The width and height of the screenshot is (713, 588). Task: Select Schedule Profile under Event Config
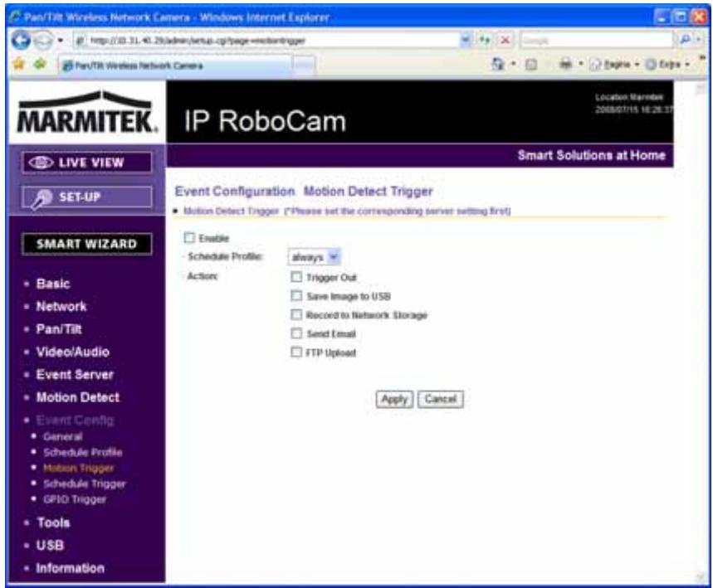coord(83,453)
